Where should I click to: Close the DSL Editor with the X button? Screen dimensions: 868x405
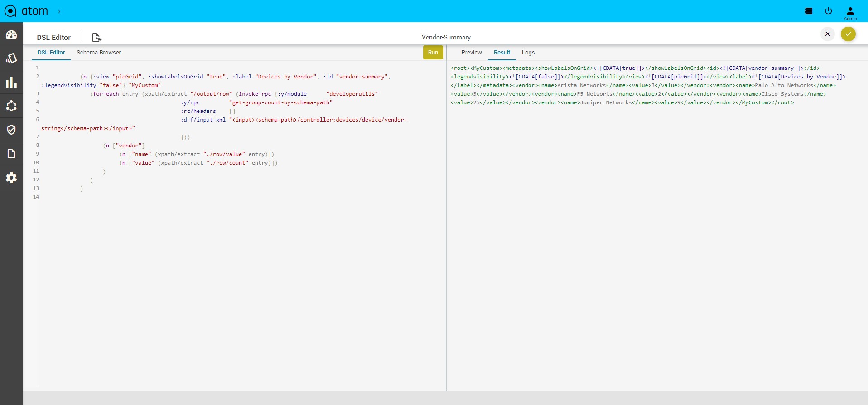coord(827,34)
